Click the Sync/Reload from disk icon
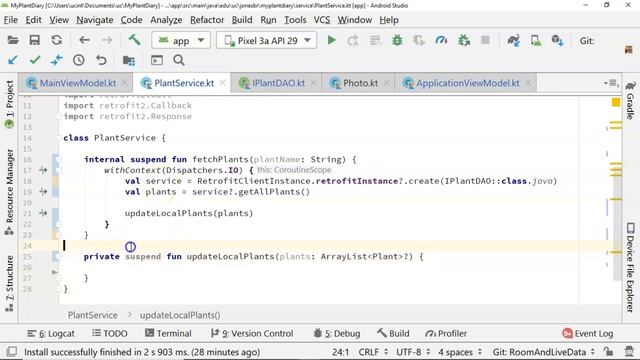 tap(56, 40)
